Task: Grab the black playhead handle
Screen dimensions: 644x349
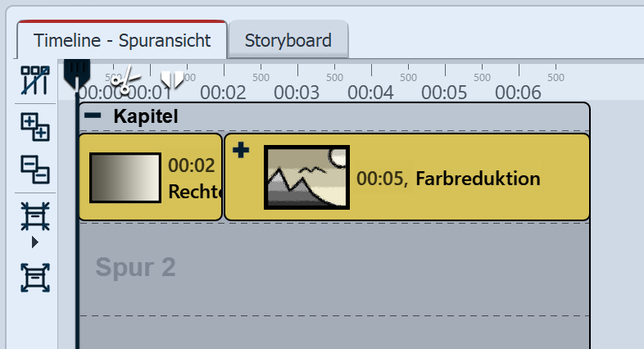Action: click(76, 72)
